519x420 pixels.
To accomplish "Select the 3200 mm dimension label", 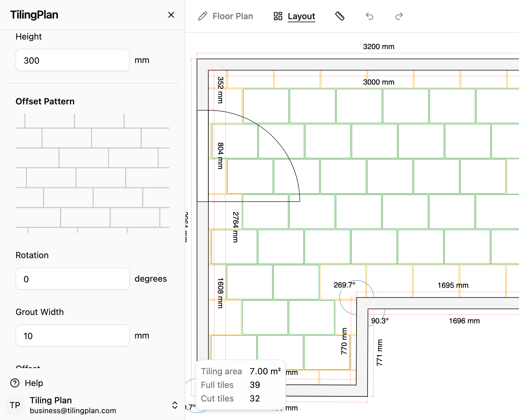I will 379,47.
